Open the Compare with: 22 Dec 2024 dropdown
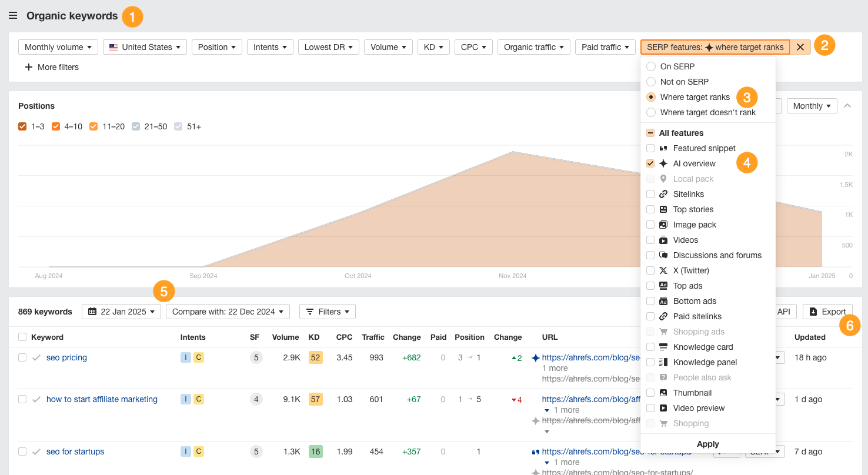The width and height of the screenshot is (868, 475). coord(228,312)
